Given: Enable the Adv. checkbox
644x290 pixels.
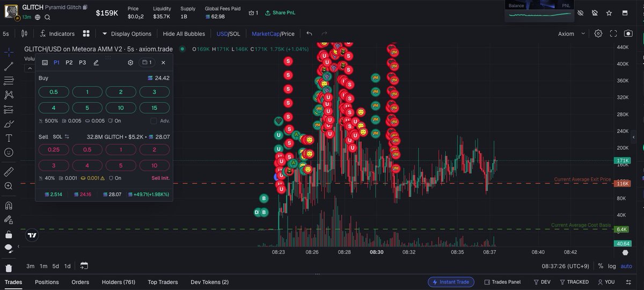Looking at the screenshot, I should (154, 121).
